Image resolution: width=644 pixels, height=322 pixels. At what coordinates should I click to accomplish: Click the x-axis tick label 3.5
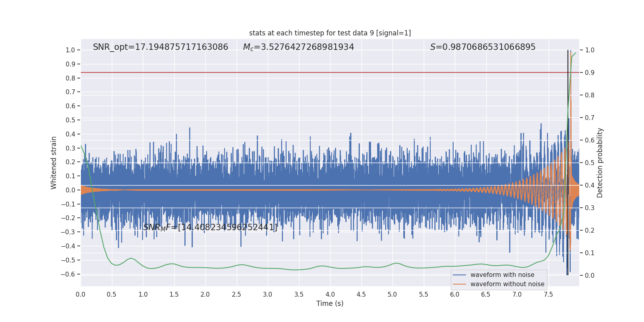[299, 294]
